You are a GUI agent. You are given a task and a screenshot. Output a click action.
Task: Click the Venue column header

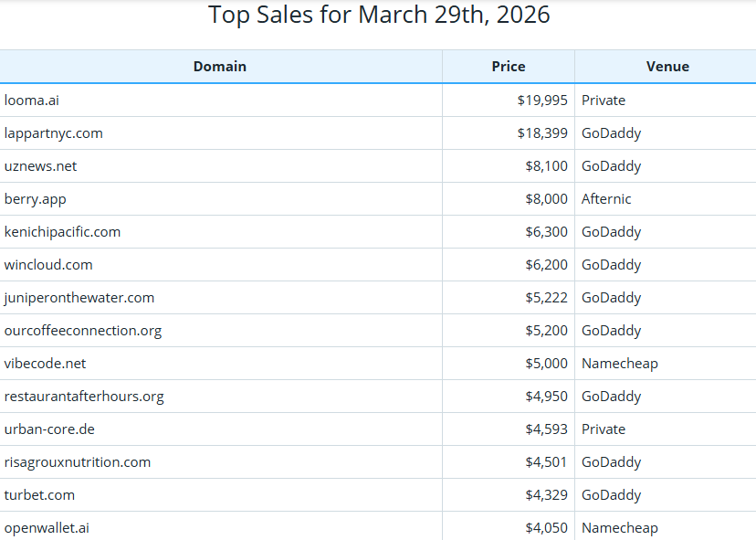[x=667, y=66]
